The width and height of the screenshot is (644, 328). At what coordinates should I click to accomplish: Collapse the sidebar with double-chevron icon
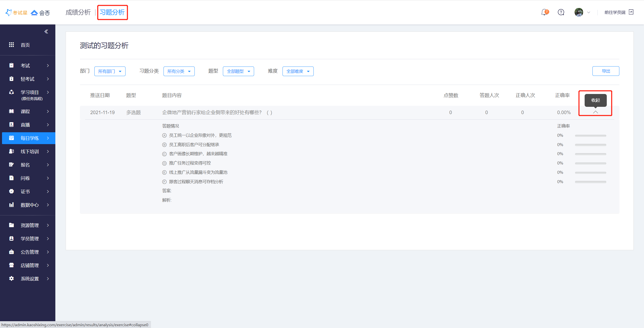(46, 31)
